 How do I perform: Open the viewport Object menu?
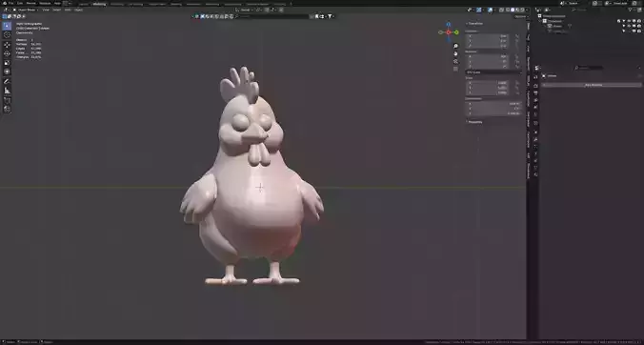click(x=78, y=10)
